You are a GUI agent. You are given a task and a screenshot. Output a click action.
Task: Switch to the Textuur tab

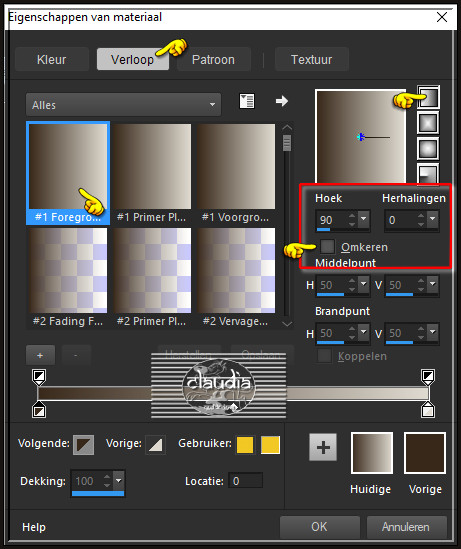click(x=312, y=59)
